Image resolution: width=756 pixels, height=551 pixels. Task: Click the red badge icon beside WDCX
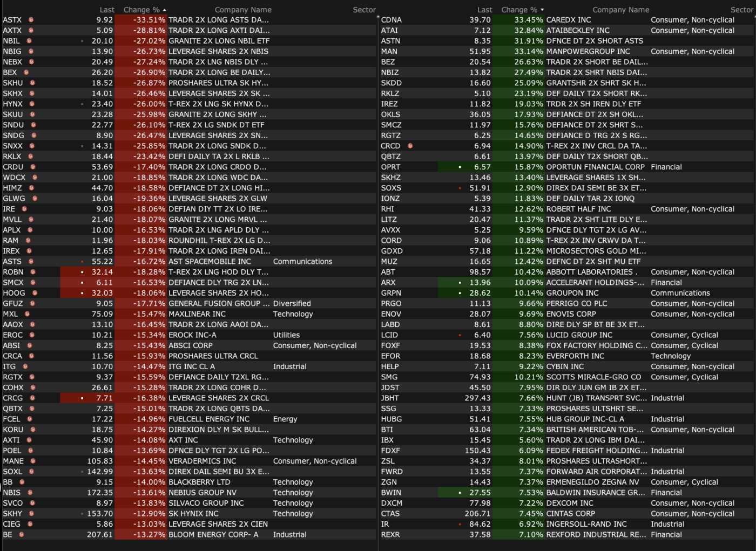pyautogui.click(x=35, y=178)
